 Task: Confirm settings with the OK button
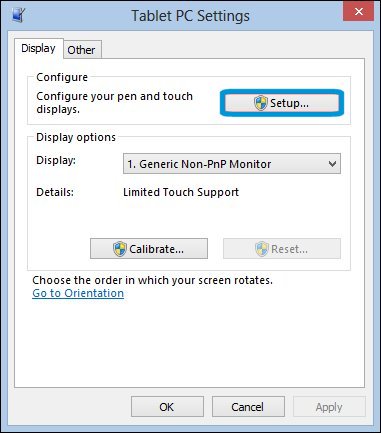point(167,407)
